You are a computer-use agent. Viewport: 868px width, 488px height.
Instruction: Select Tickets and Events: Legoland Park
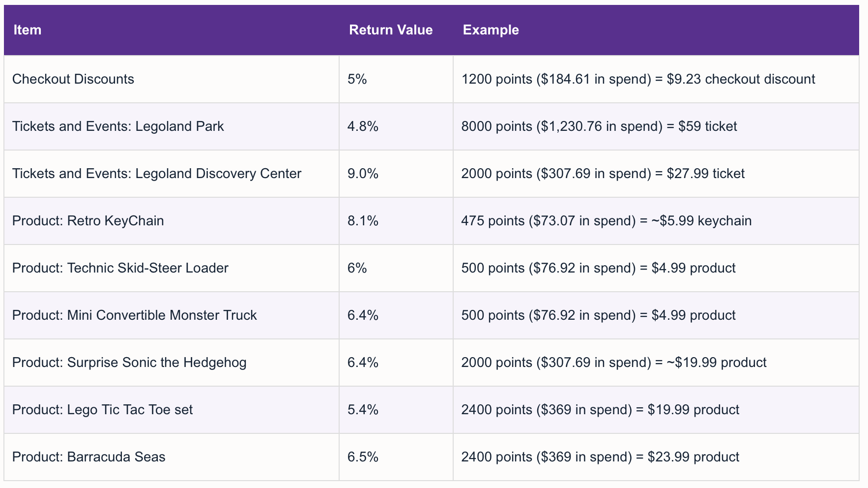(118, 126)
